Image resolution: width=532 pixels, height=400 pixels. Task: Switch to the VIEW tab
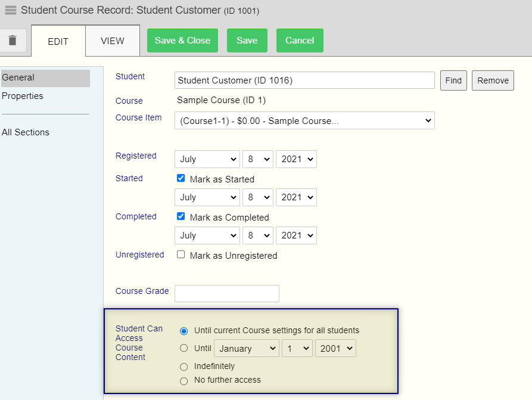click(x=113, y=41)
